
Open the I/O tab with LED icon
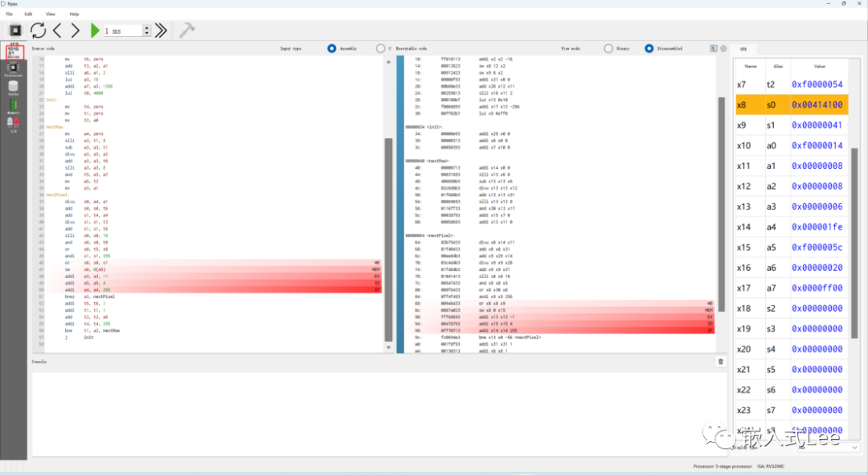point(14,125)
